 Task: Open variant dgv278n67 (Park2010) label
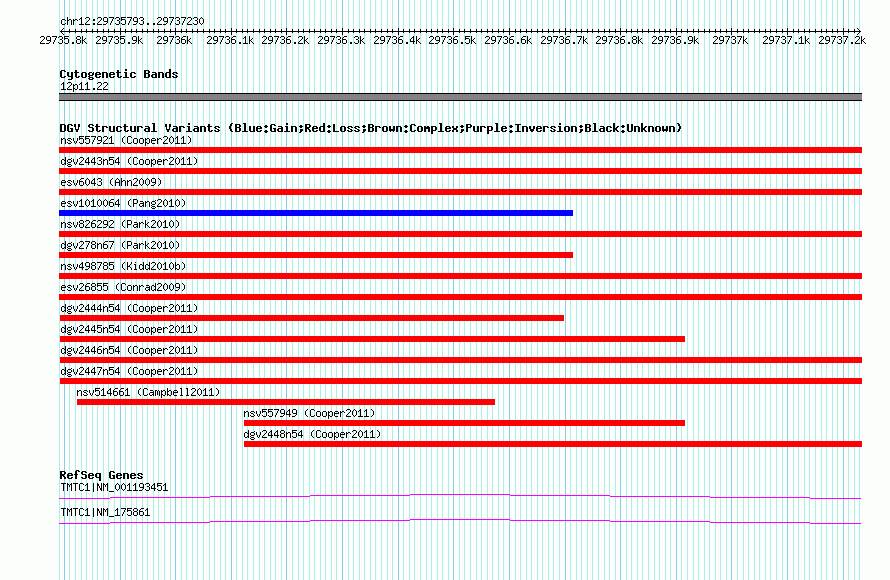[x=120, y=245]
